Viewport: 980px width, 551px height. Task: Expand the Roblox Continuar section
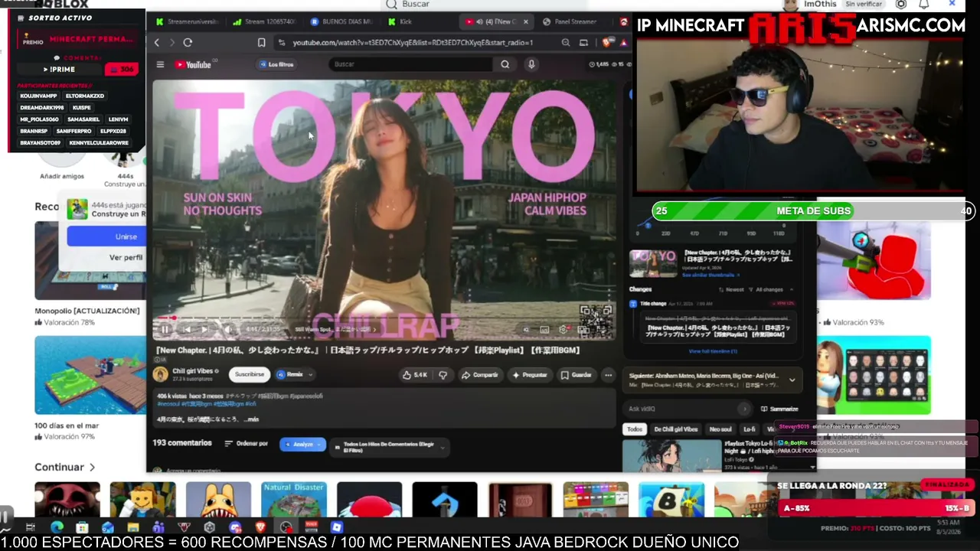pyautogui.click(x=65, y=467)
